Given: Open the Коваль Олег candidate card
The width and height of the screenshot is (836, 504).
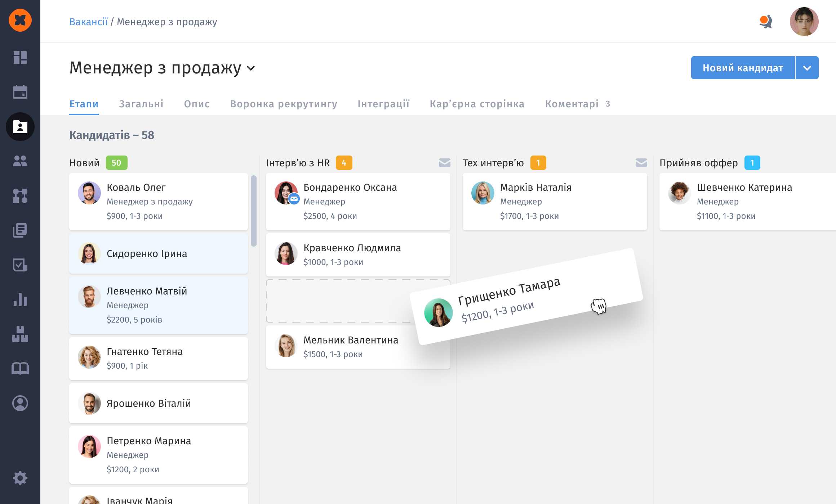Looking at the screenshot, I should pyautogui.click(x=159, y=202).
